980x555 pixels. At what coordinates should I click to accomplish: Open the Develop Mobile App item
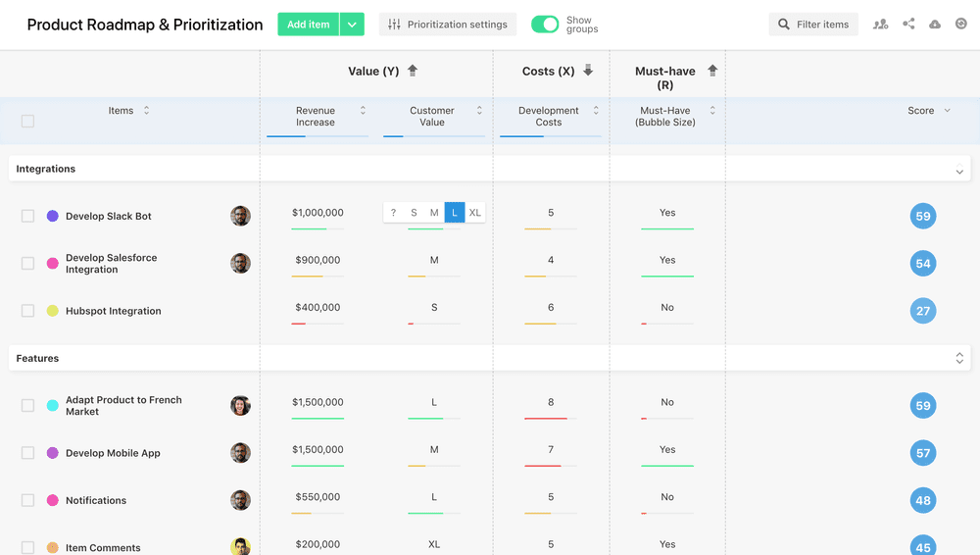coord(113,453)
